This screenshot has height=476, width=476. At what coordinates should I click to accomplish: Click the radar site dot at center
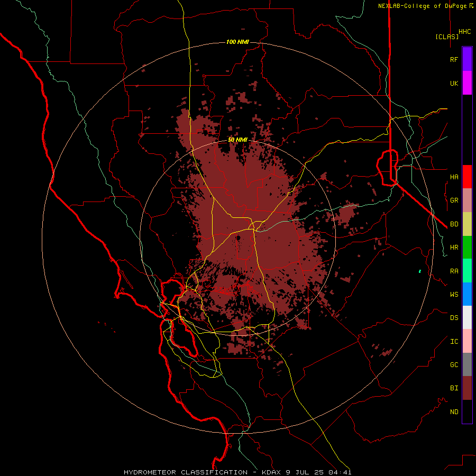pos(239,237)
